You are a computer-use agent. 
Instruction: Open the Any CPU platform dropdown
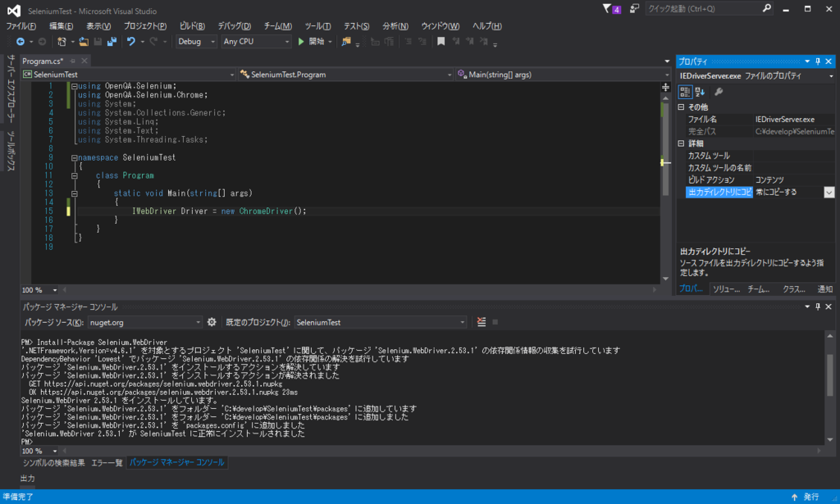pyautogui.click(x=256, y=41)
